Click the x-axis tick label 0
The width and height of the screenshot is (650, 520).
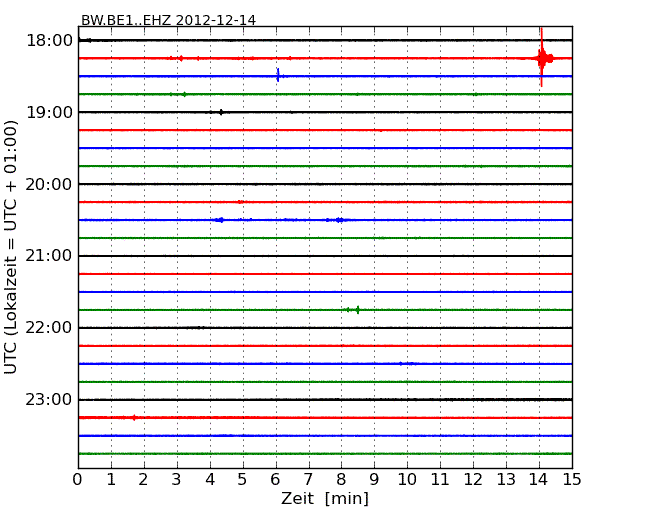point(78,479)
